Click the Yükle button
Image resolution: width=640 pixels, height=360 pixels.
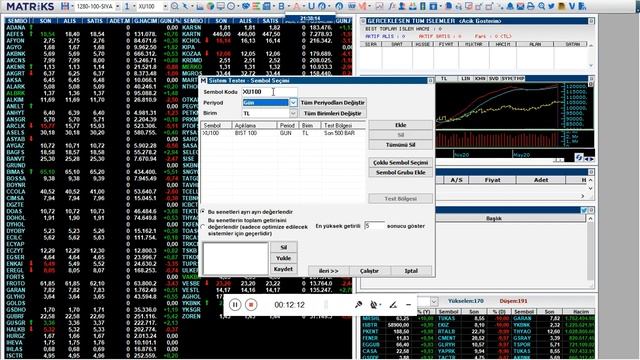click(x=283, y=258)
